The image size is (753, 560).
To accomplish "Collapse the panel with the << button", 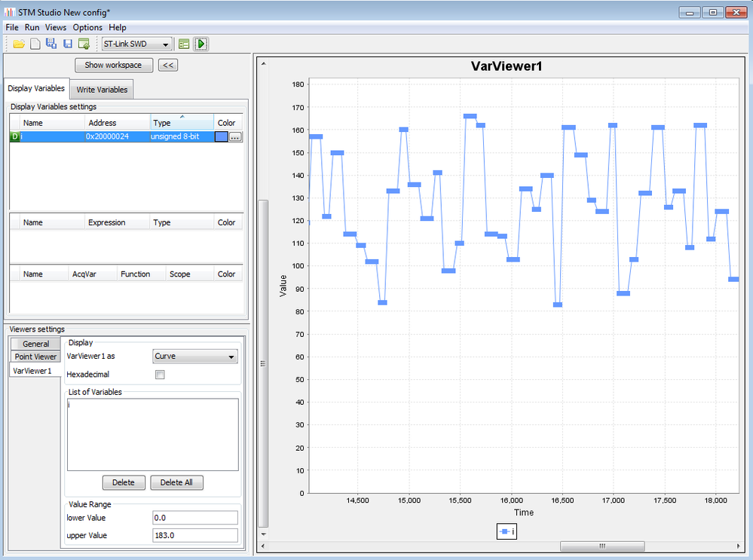I will (168, 66).
